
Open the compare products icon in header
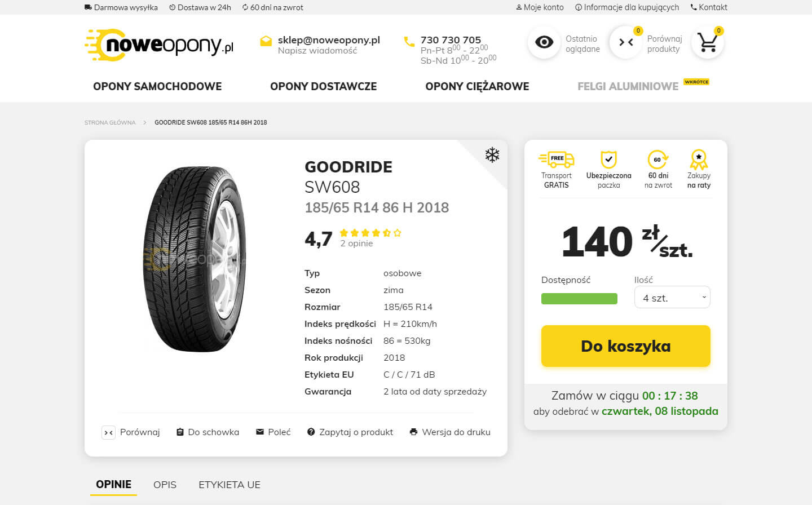[x=625, y=42]
